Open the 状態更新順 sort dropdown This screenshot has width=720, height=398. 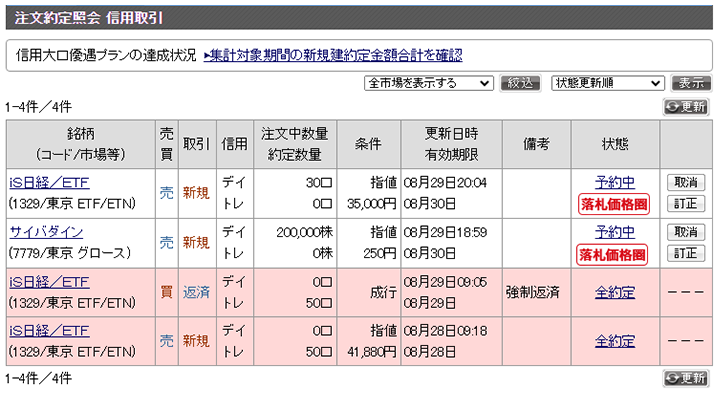pos(608,83)
